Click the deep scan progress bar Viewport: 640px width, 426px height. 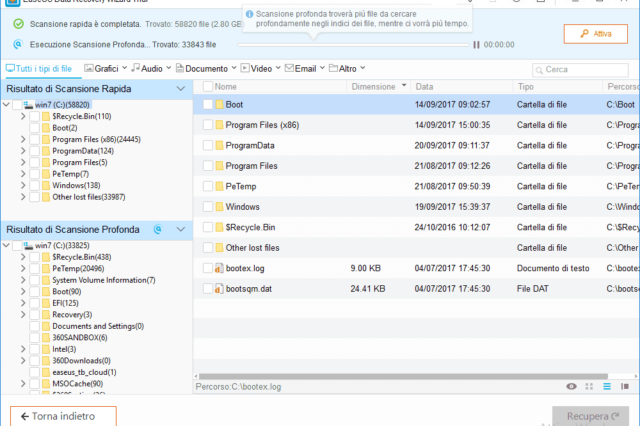tap(353, 44)
